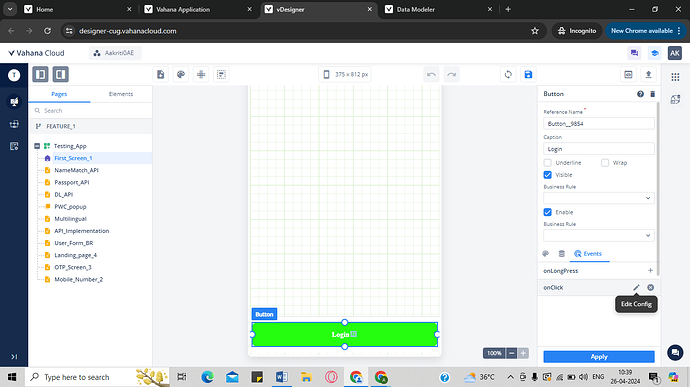The image size is (690, 387).
Task: Click the publish upload icon
Action: click(x=648, y=74)
